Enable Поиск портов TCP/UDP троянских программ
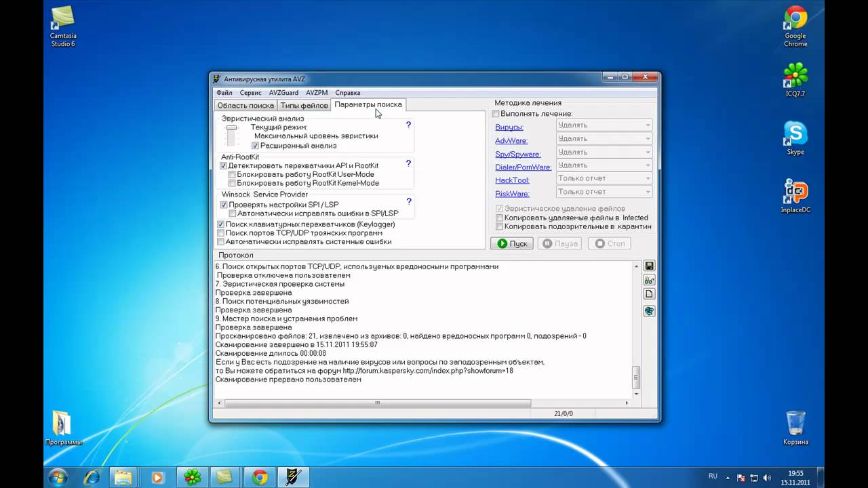Image resolution: width=868 pixels, height=488 pixels. pyautogui.click(x=220, y=232)
